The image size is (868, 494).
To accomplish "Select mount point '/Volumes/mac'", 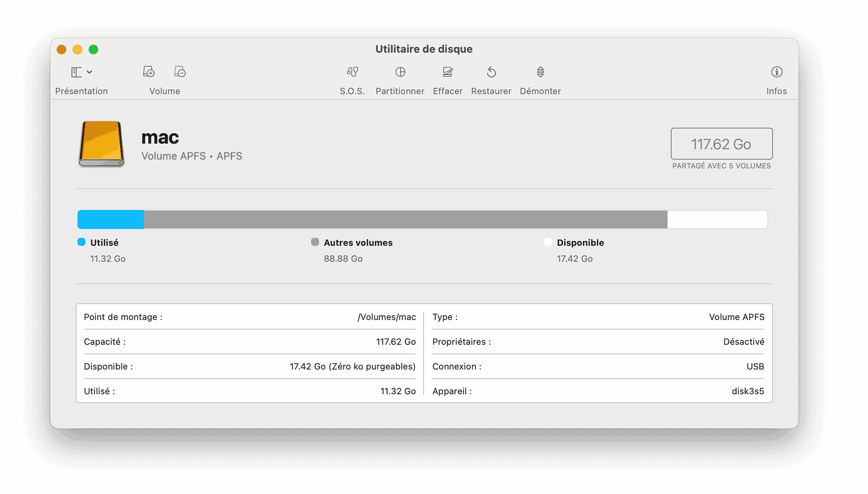I will coord(386,317).
